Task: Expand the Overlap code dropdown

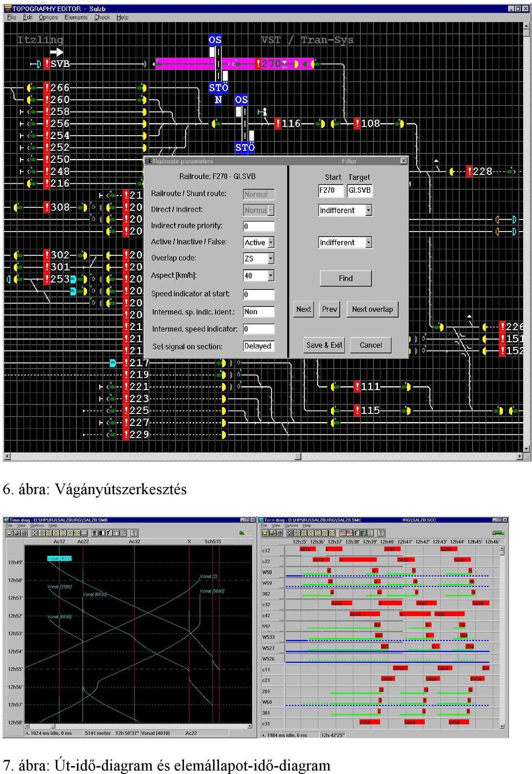Action: pos(271,259)
